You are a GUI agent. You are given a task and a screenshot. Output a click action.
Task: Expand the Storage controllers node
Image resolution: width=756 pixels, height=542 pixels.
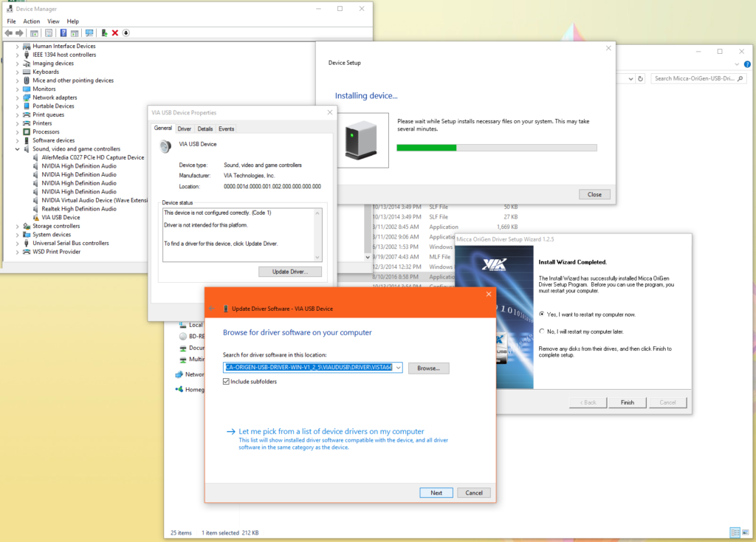pyautogui.click(x=18, y=226)
